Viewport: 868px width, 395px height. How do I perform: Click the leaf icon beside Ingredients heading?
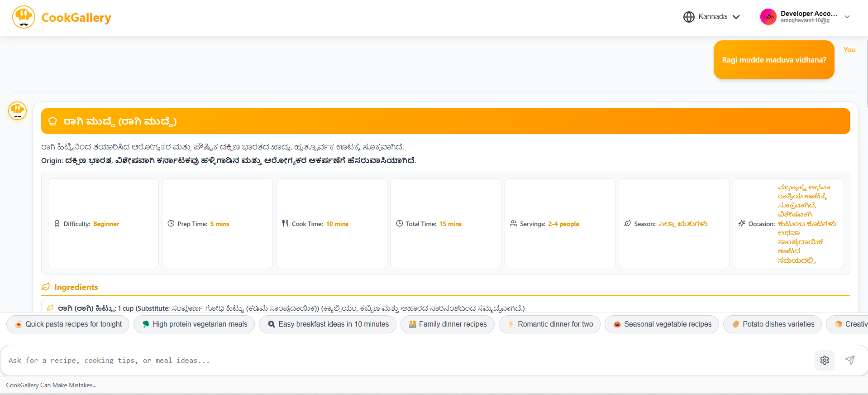(x=46, y=287)
